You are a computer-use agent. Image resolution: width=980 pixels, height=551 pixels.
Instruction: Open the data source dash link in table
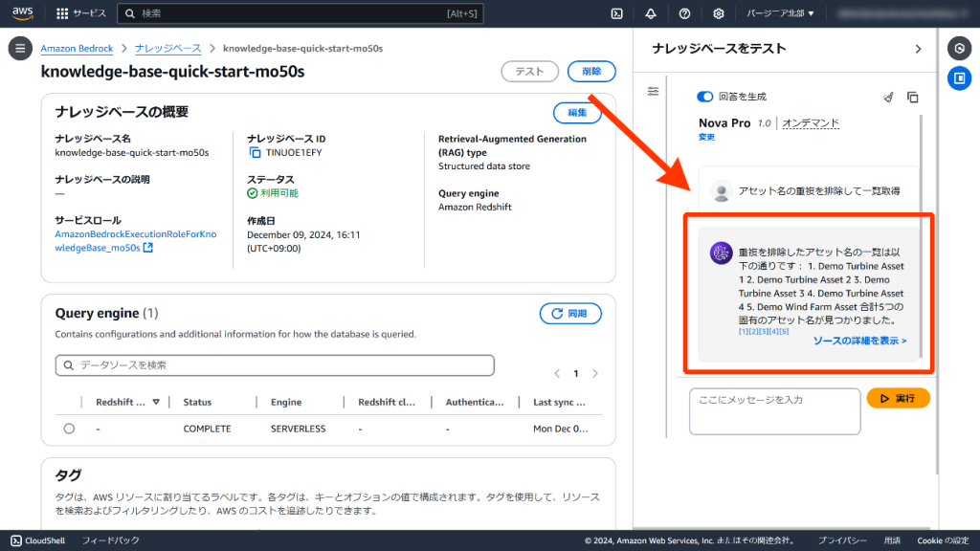[x=99, y=429]
